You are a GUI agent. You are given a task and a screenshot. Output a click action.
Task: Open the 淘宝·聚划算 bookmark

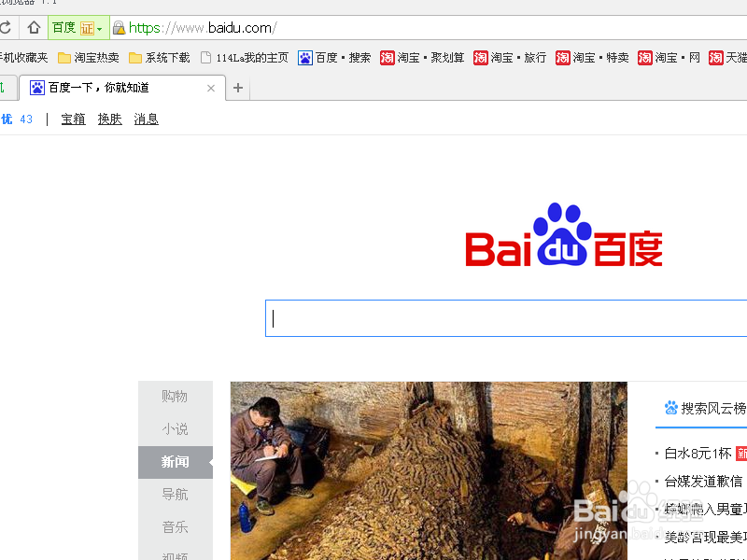pyautogui.click(x=422, y=58)
